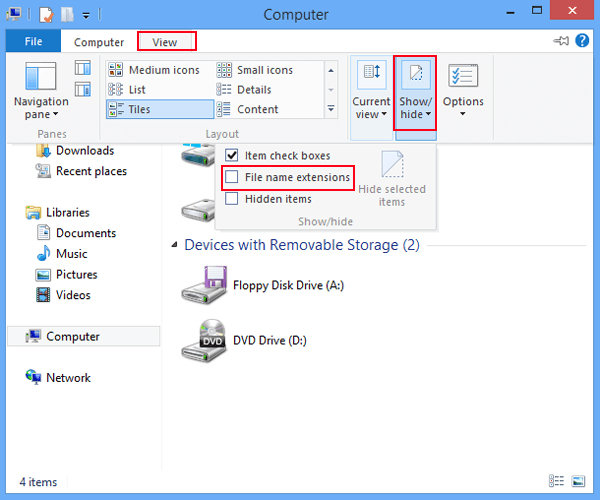This screenshot has width=600, height=500.
Task: Click the '4 items' status text
Action: click(x=38, y=482)
